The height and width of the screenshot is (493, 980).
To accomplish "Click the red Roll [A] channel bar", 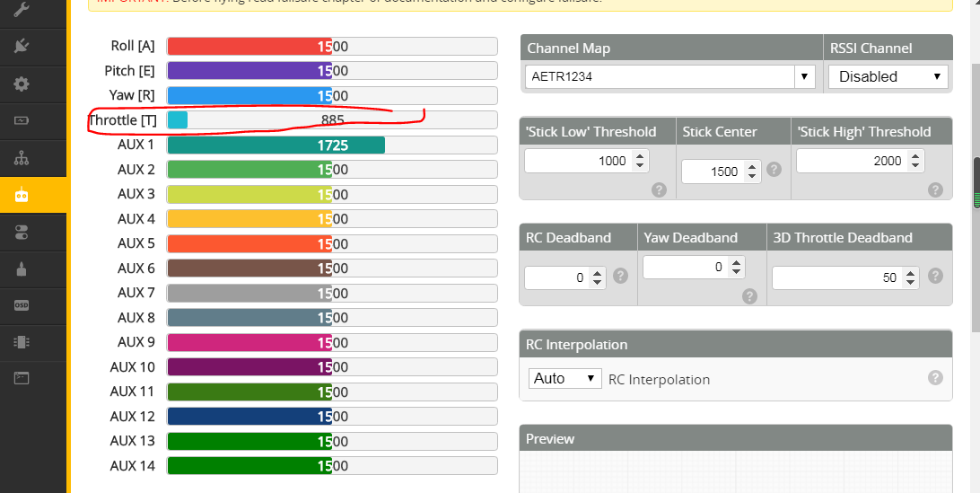I will point(332,47).
